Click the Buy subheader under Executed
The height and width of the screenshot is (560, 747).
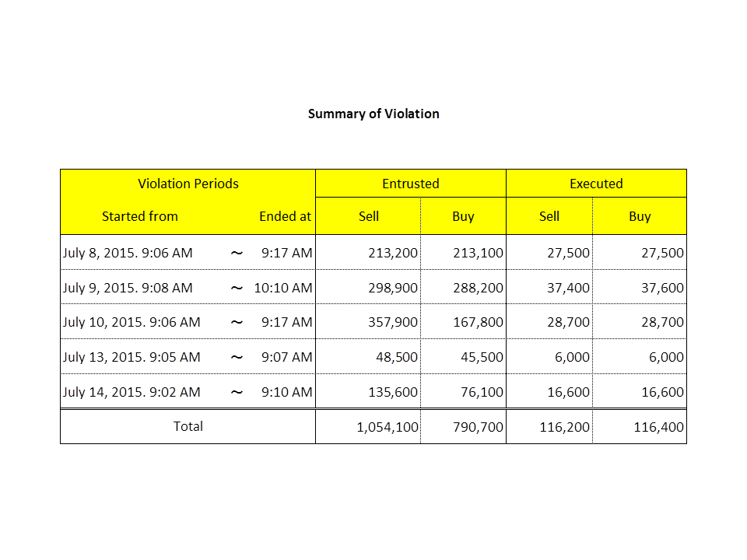point(640,216)
